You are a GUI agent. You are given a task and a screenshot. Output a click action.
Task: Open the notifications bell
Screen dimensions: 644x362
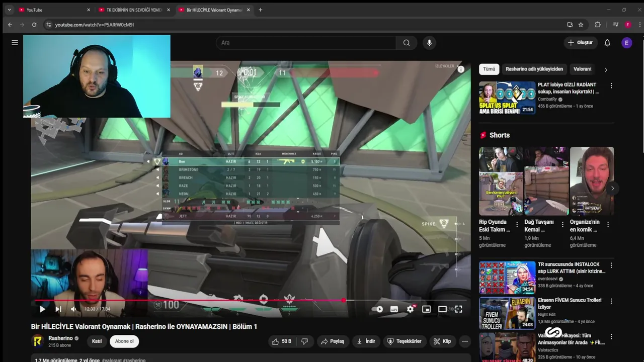pyautogui.click(x=607, y=43)
